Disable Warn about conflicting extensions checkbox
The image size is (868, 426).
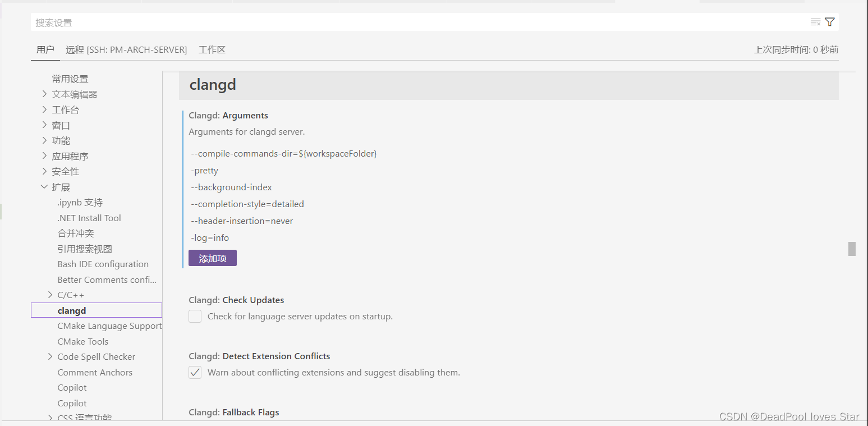195,372
